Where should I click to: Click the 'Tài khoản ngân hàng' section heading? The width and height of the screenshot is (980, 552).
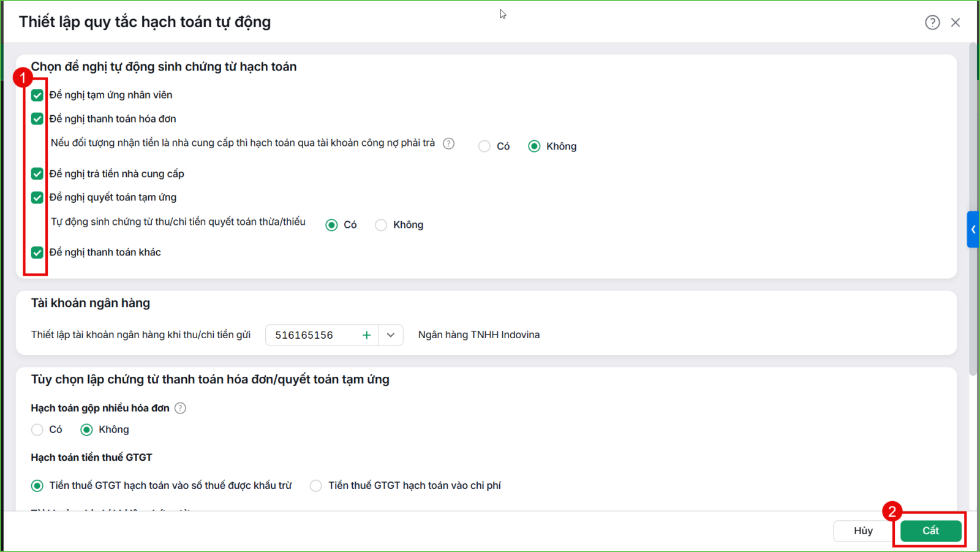pyautogui.click(x=91, y=303)
